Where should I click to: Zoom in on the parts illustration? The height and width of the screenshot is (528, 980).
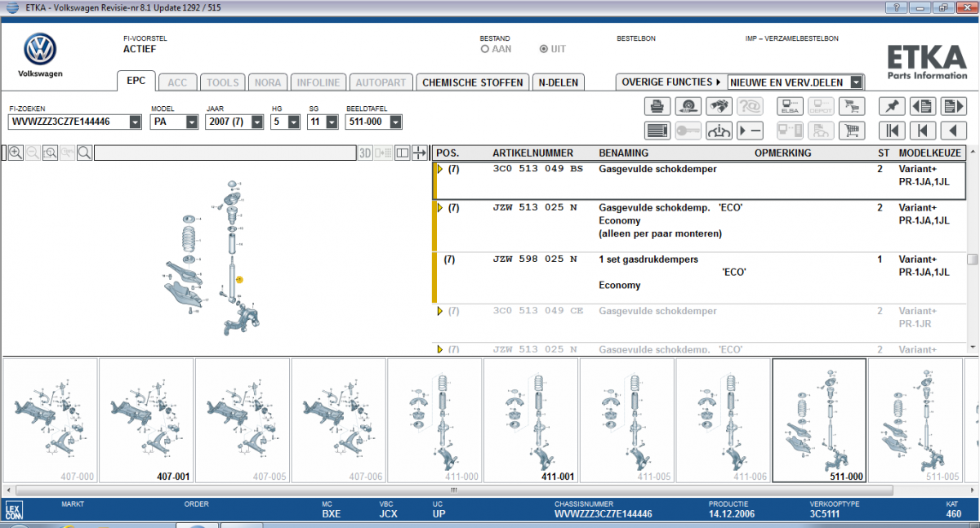[16, 153]
